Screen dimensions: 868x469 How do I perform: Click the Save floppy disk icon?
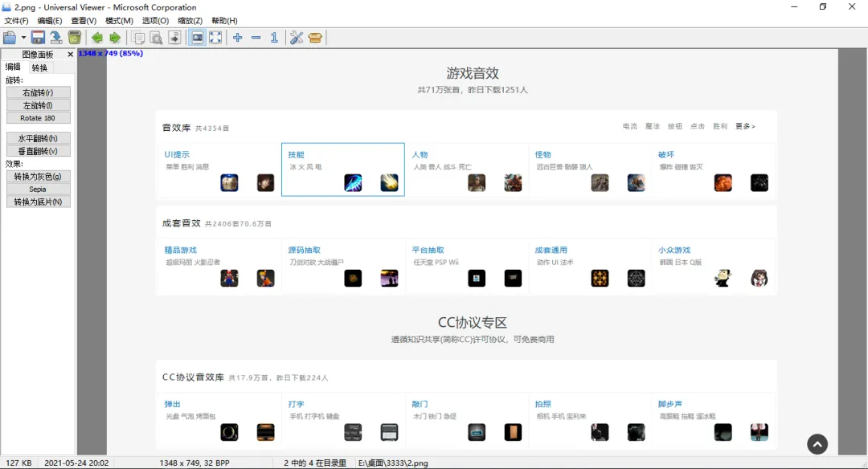(38, 38)
